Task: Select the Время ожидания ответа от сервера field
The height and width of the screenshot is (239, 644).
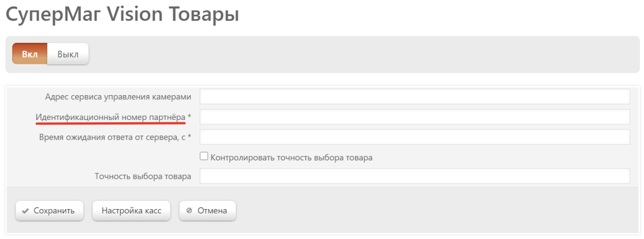Action: [415, 137]
